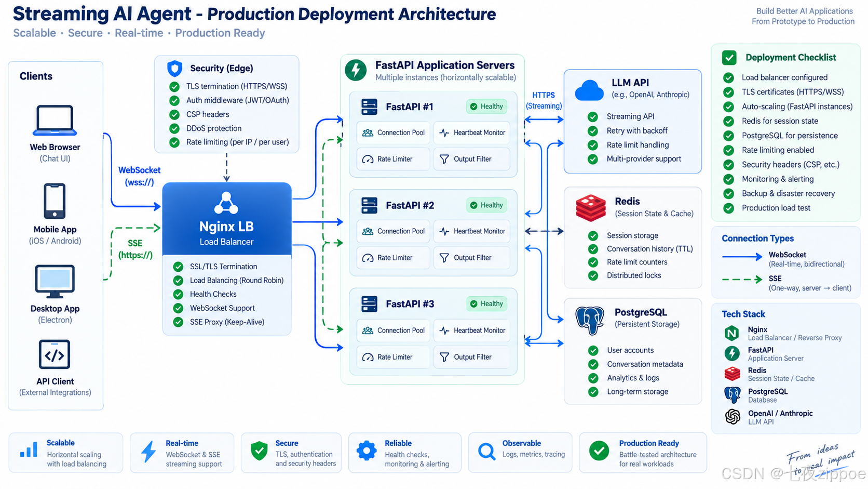
Task: Click the Load Balancing (Round Robin) text
Action: (x=237, y=281)
